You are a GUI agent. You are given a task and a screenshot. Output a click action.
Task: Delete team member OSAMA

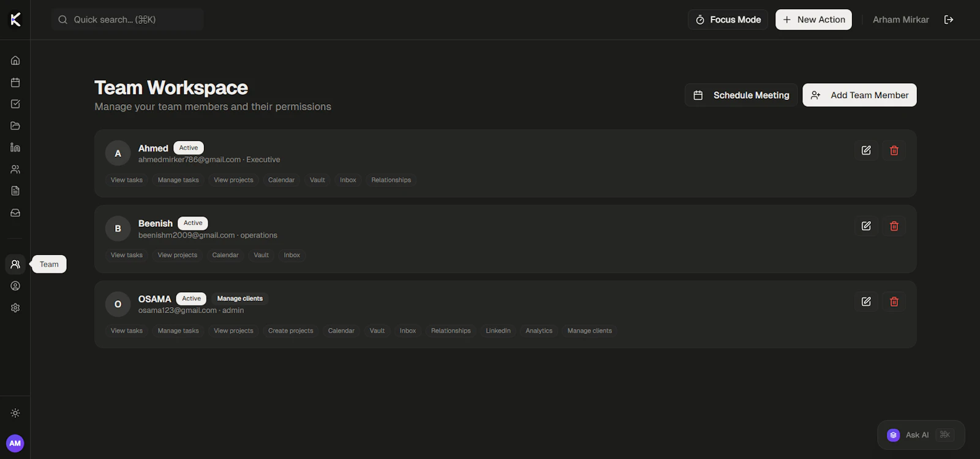tap(894, 302)
